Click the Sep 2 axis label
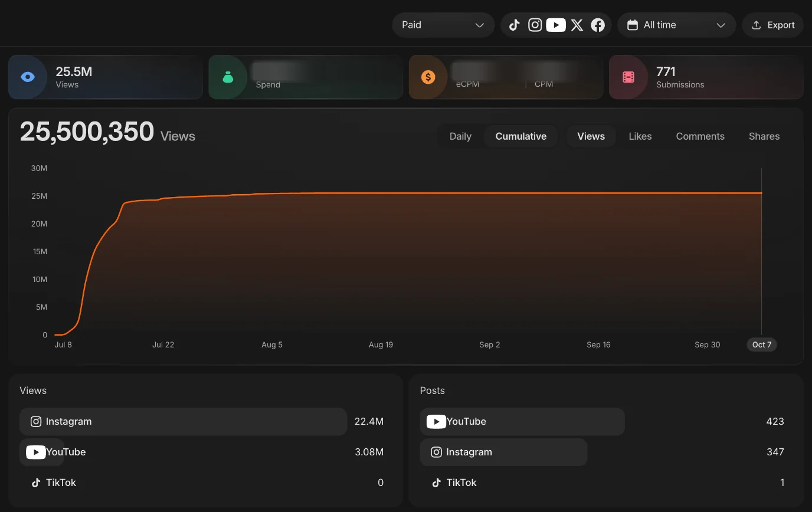This screenshot has height=512, width=812. coord(490,344)
